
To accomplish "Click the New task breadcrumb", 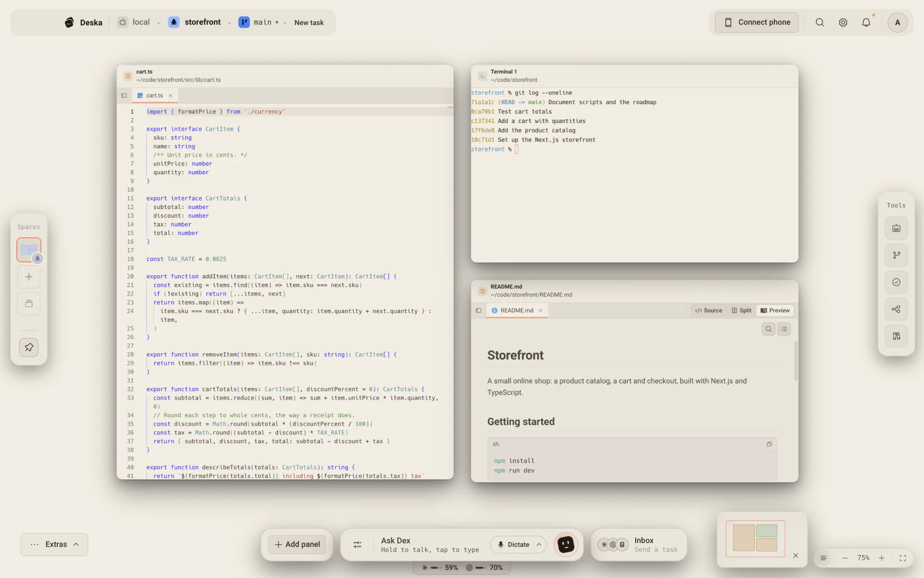I will tap(309, 22).
